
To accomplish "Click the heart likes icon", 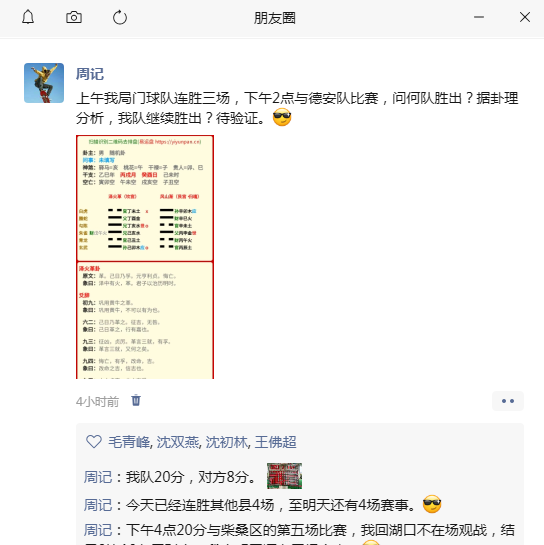I will pos(94,442).
